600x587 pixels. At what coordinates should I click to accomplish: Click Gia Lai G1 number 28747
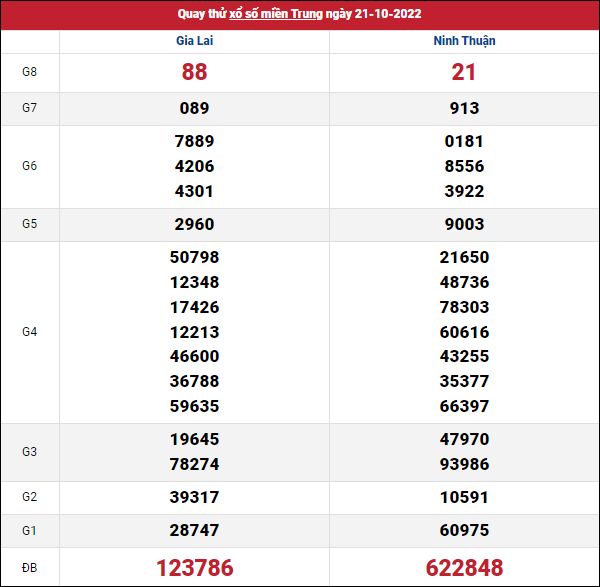194,530
